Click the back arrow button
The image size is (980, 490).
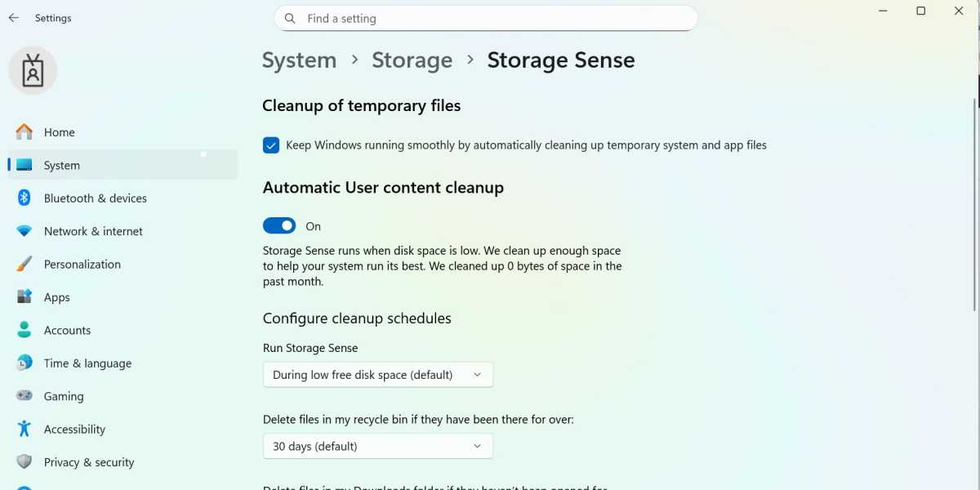click(13, 17)
